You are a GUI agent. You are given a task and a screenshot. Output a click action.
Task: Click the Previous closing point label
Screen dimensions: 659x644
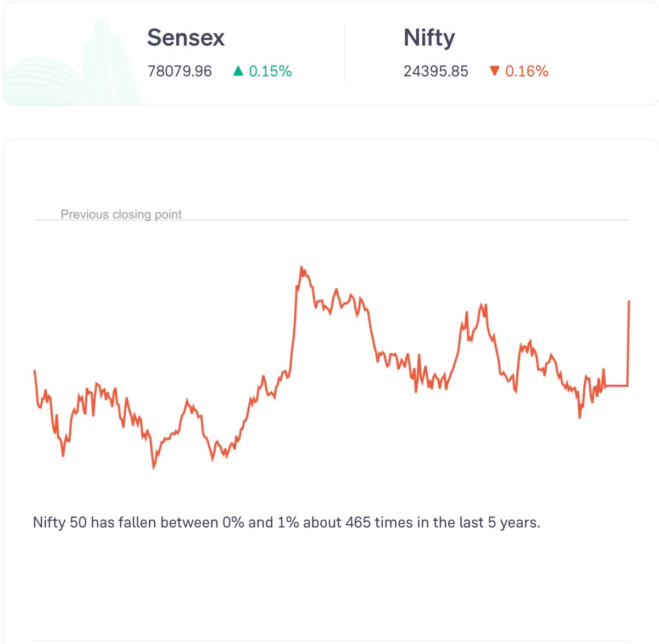tap(121, 214)
